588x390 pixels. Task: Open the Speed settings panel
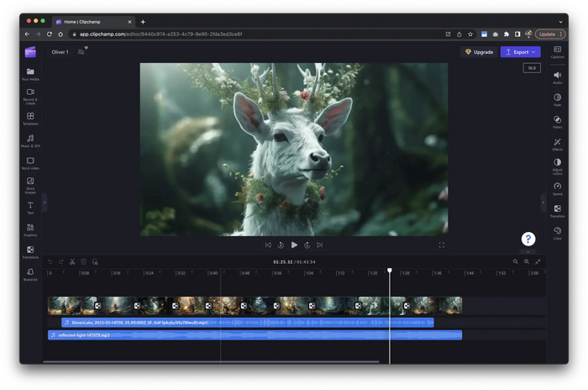[x=557, y=187]
